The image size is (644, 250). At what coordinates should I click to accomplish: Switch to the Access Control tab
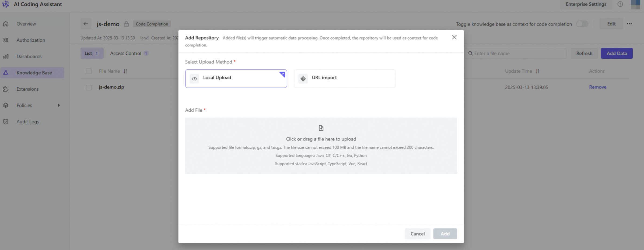[129, 53]
